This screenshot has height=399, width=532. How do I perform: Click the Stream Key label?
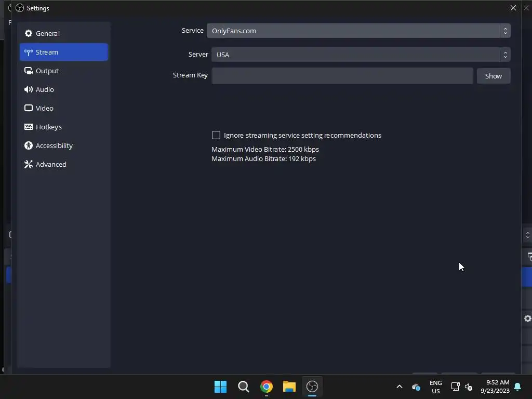[x=190, y=75]
